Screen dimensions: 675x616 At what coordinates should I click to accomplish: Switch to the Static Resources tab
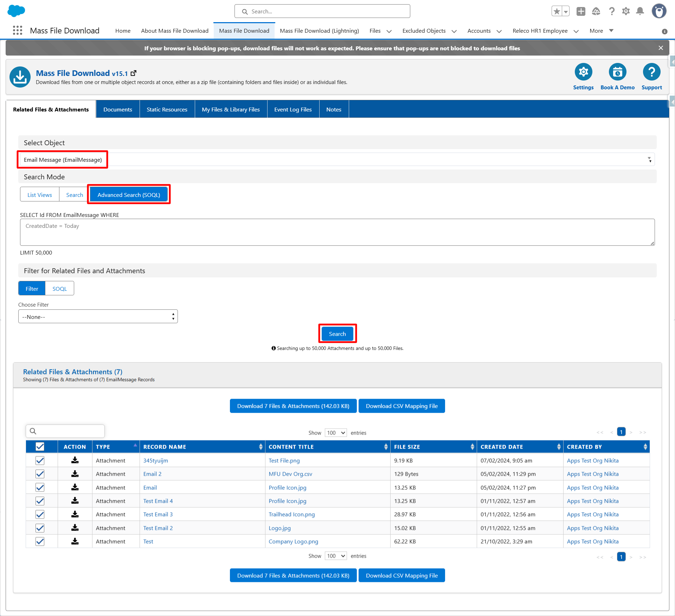(167, 109)
